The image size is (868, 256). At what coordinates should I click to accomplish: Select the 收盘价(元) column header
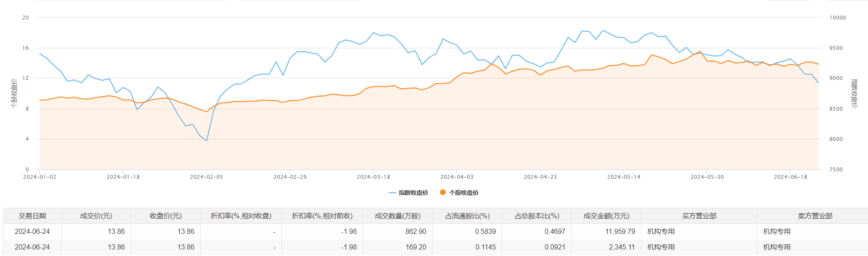click(x=165, y=216)
